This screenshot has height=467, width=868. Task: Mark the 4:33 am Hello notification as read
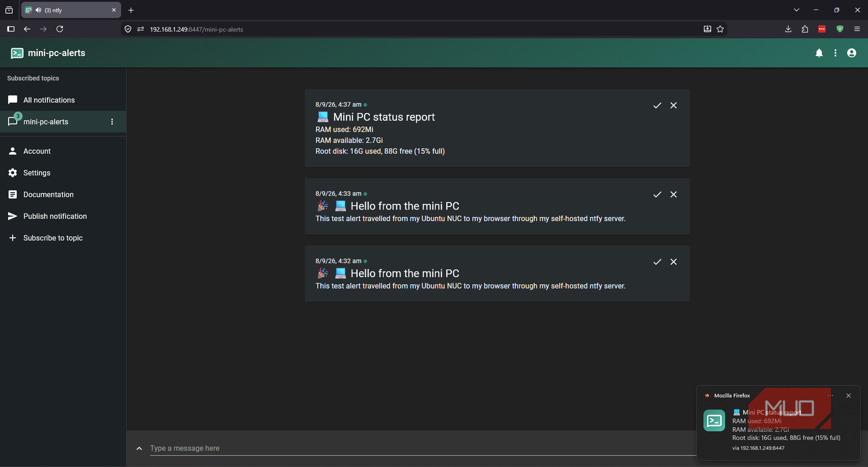657,194
